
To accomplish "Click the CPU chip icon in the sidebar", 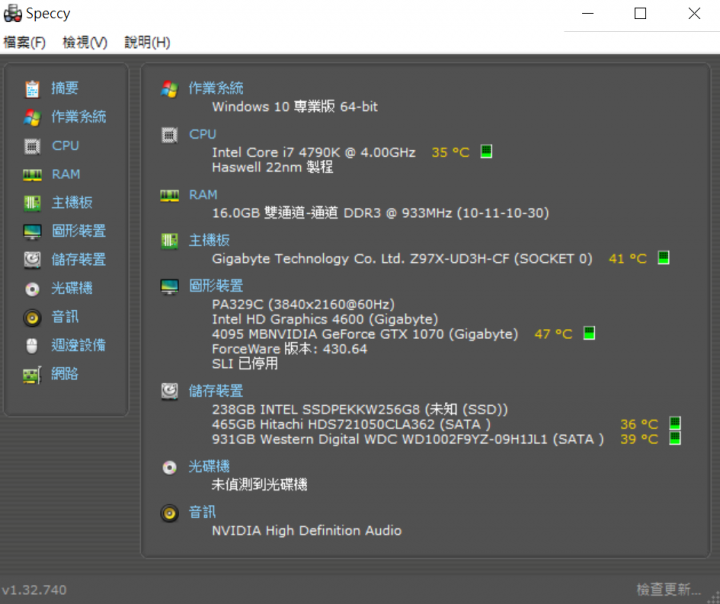I will [x=32, y=146].
